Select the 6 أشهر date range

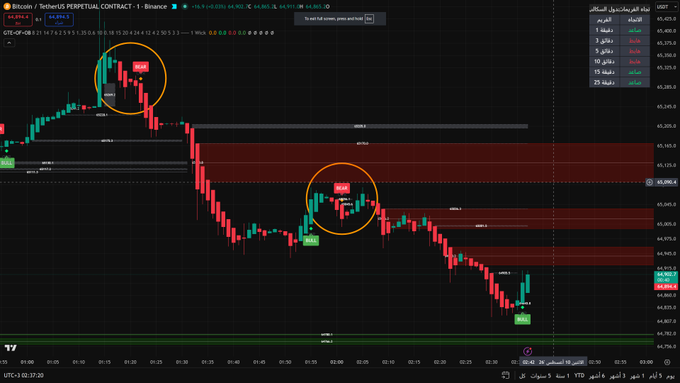pyautogui.click(x=597, y=376)
